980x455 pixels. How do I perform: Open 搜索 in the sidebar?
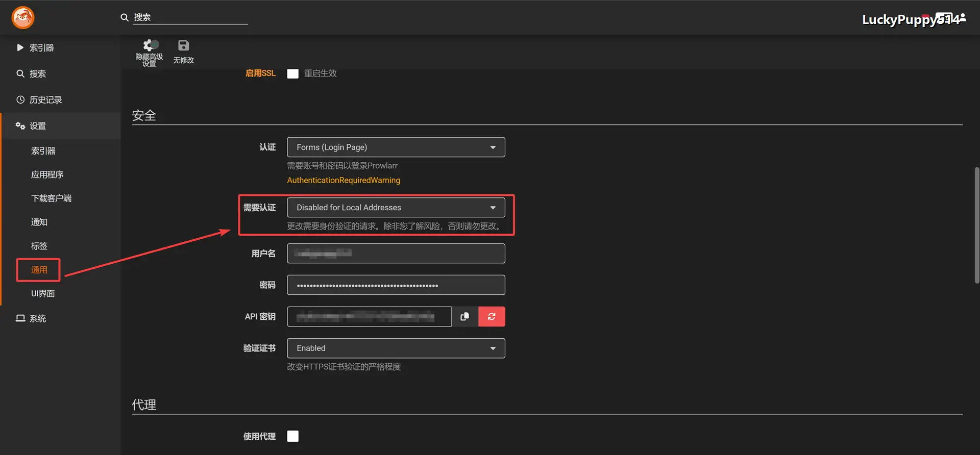coord(60,73)
